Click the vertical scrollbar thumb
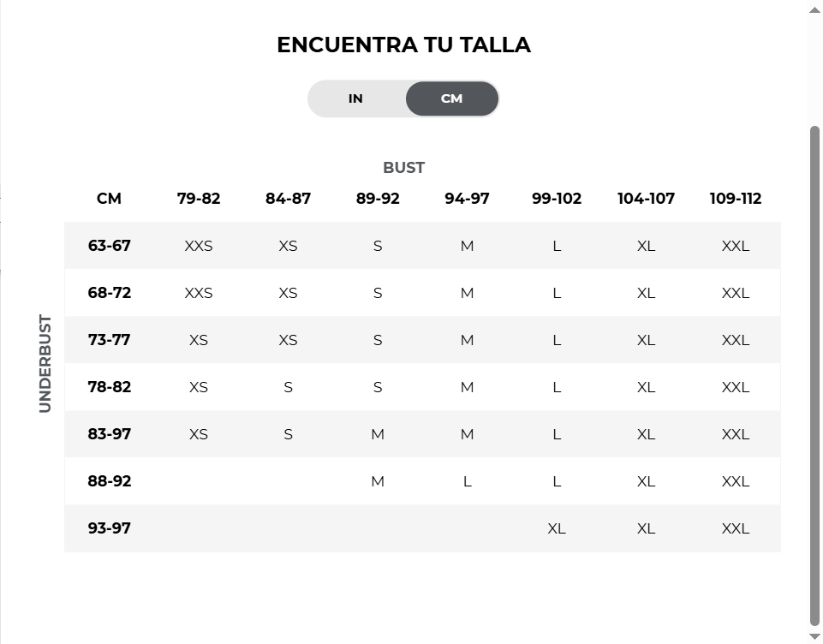This screenshot has height=644, width=823. (814, 376)
